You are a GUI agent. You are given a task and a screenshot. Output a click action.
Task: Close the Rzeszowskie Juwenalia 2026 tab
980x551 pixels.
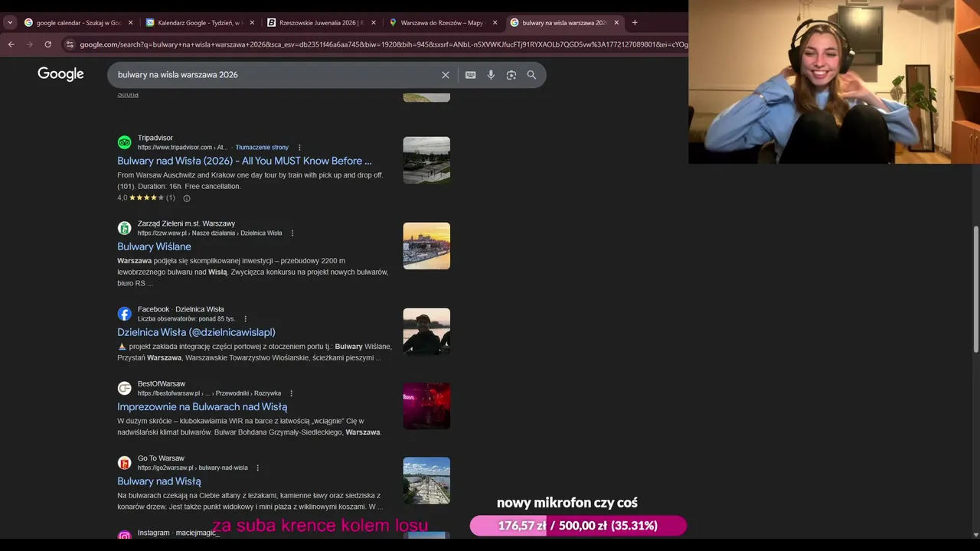click(x=374, y=22)
